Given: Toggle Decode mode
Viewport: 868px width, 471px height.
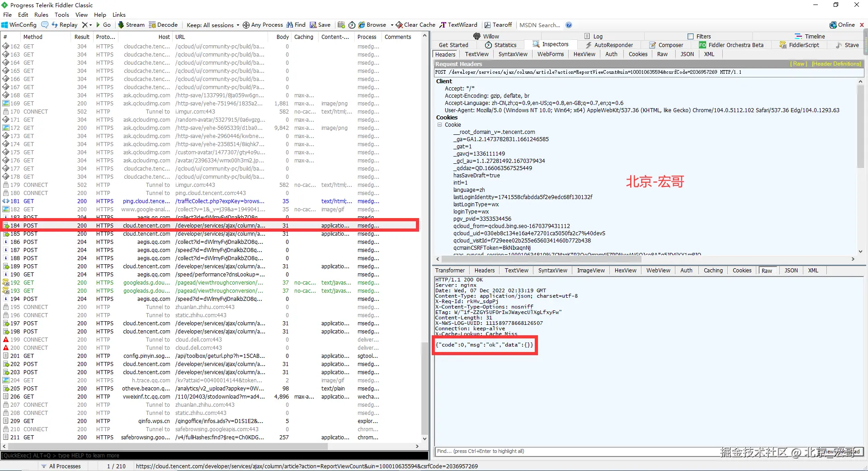Looking at the screenshot, I should coord(163,25).
